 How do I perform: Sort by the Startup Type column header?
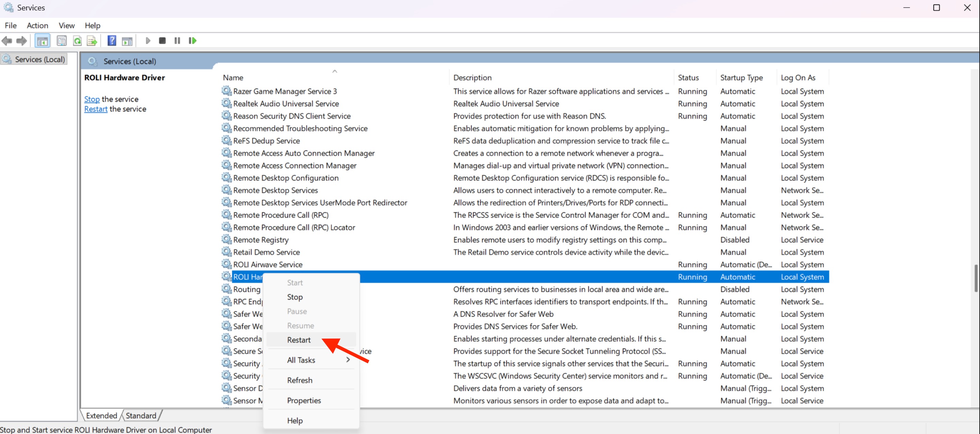tap(741, 78)
